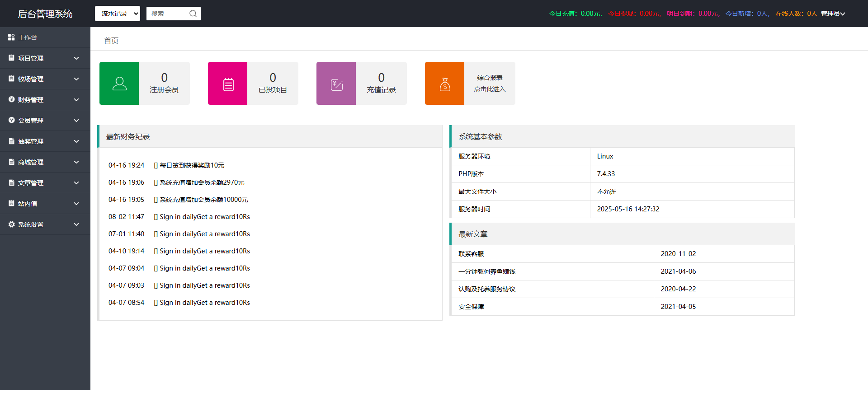This screenshot has height=397, width=868.
Task: Open the 工作台 menu item
Action: pos(45,37)
